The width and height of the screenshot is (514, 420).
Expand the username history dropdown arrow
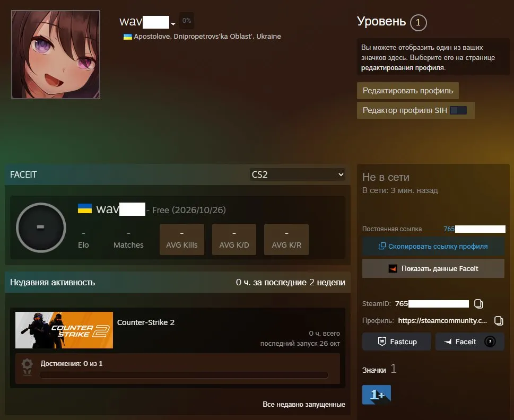[x=173, y=23]
